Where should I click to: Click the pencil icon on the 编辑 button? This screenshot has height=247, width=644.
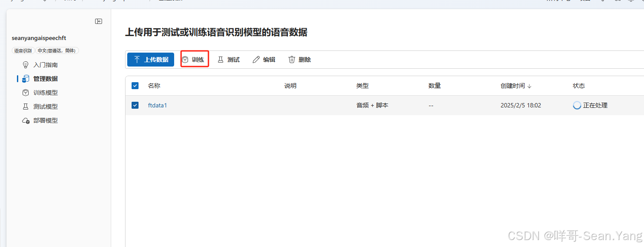(256, 60)
